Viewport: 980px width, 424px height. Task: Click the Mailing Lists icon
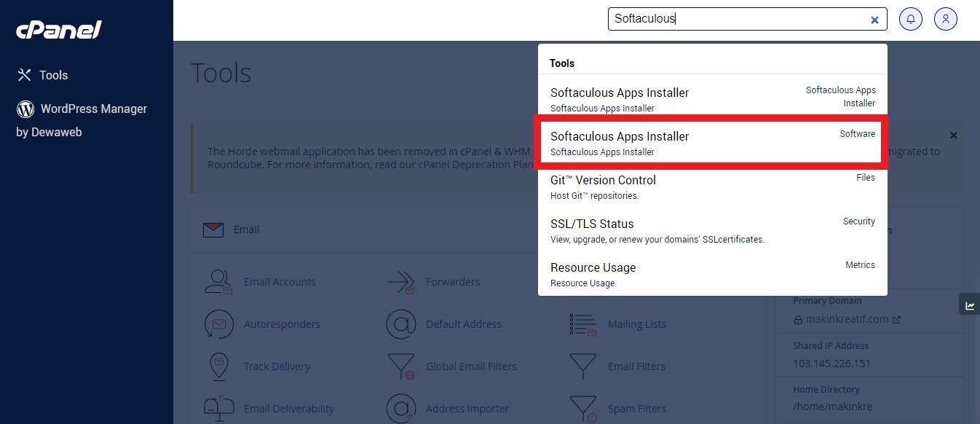tap(583, 324)
